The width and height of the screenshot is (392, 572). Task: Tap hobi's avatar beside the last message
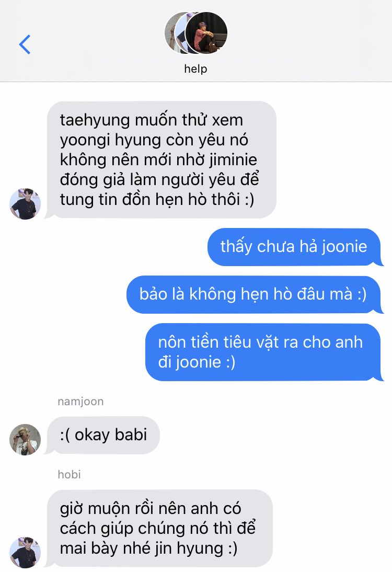coord(25,552)
